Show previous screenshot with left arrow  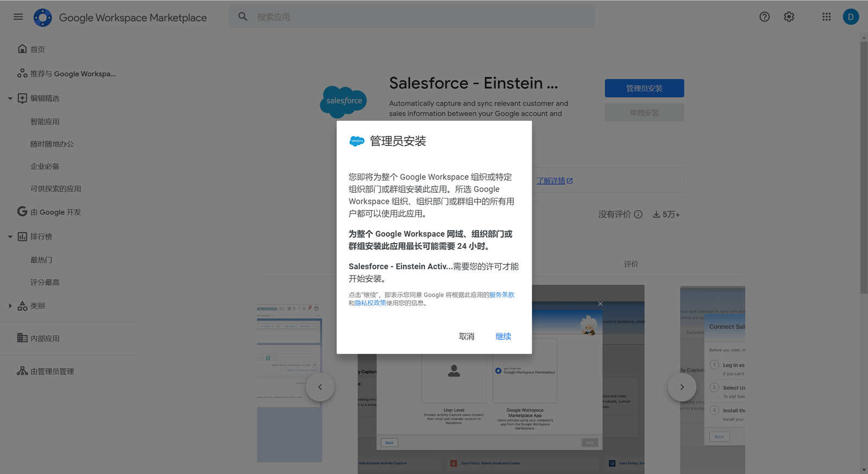point(320,387)
